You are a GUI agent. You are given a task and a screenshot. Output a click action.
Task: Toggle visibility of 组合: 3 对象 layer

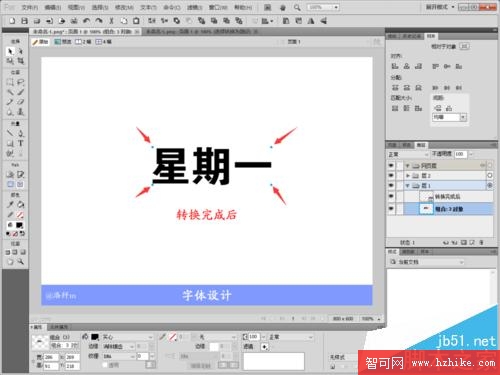point(391,209)
